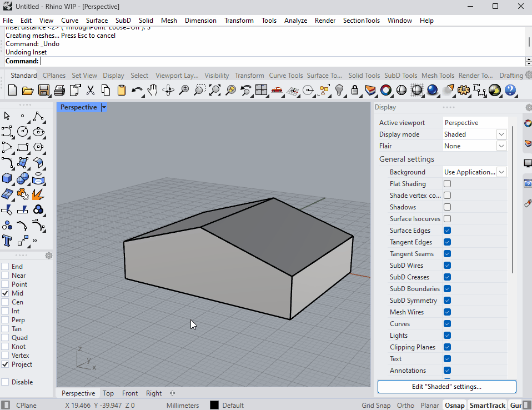Viewport: 532px width, 410px height.
Task: Click the Millimeters units in status bar
Action: (x=183, y=405)
